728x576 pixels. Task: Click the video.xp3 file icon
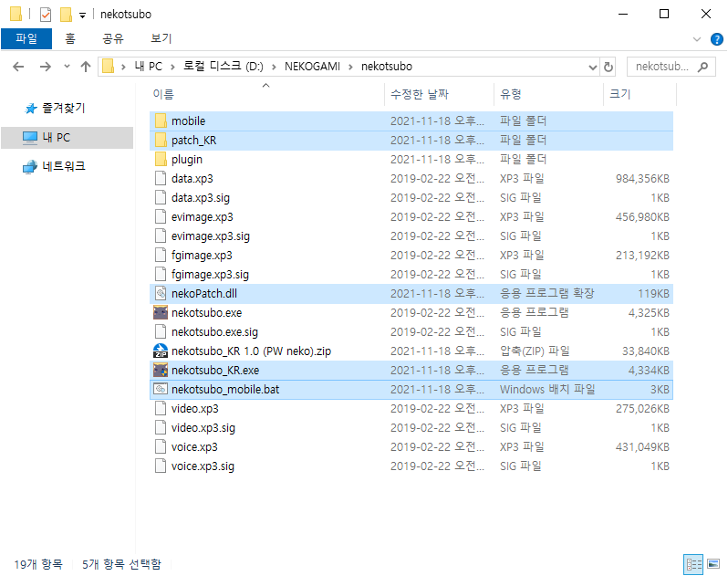[x=161, y=408]
